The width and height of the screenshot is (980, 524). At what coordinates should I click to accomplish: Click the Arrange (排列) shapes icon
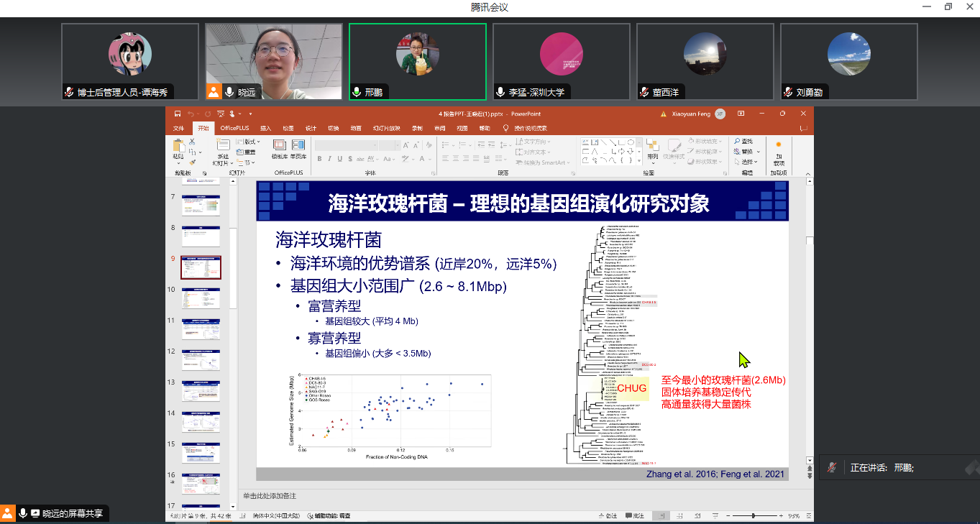652,148
